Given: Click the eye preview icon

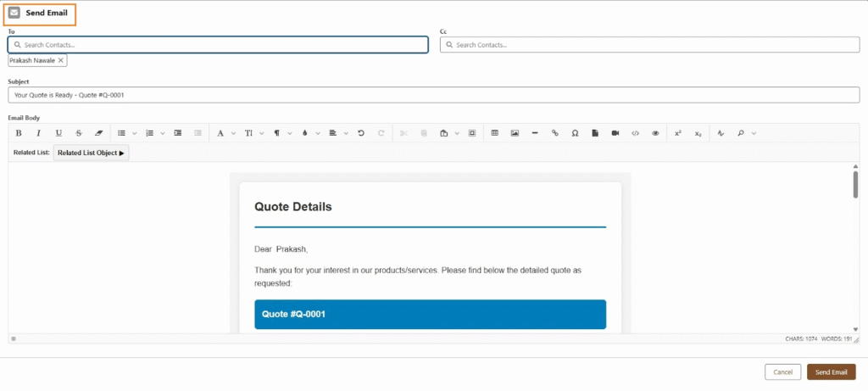Looking at the screenshot, I should tap(655, 133).
